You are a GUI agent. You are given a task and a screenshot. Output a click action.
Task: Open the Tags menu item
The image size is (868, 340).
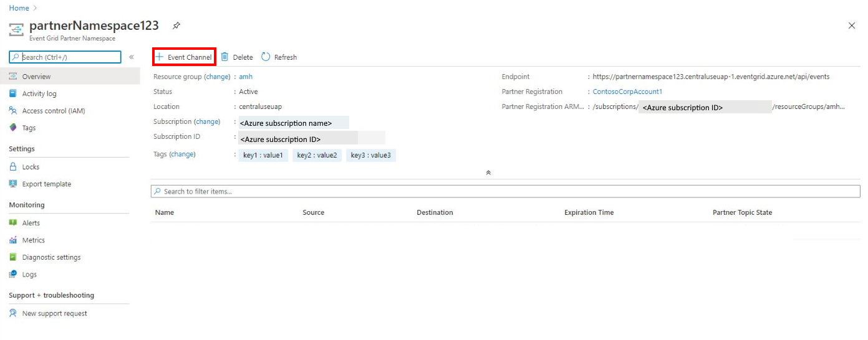tap(70, 128)
